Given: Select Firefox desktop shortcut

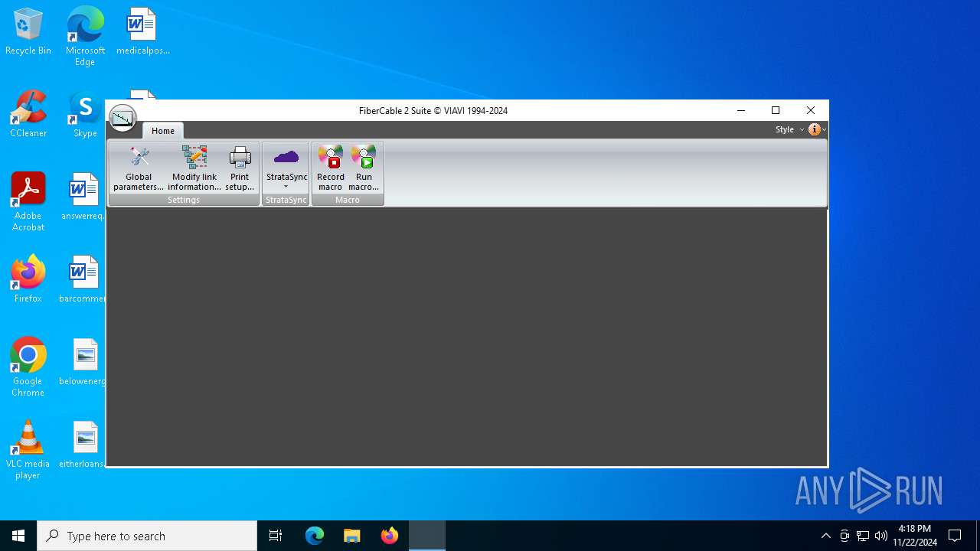Looking at the screenshot, I should click(28, 279).
